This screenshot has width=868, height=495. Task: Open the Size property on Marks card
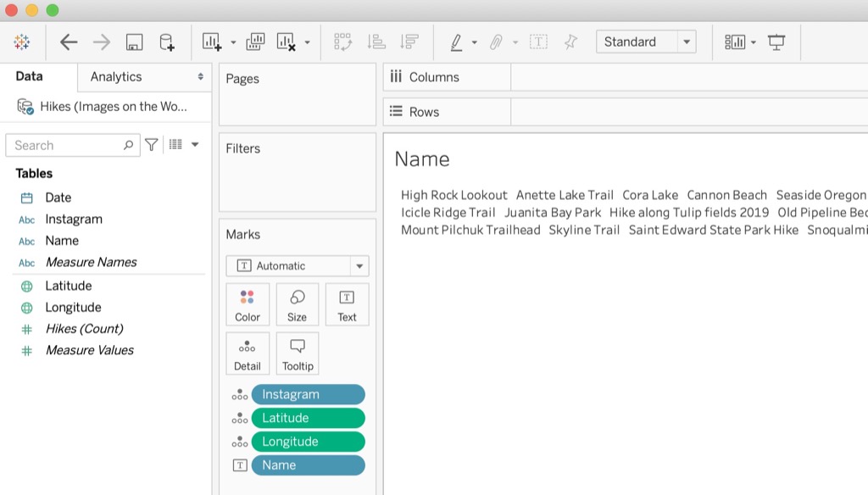[x=297, y=303]
